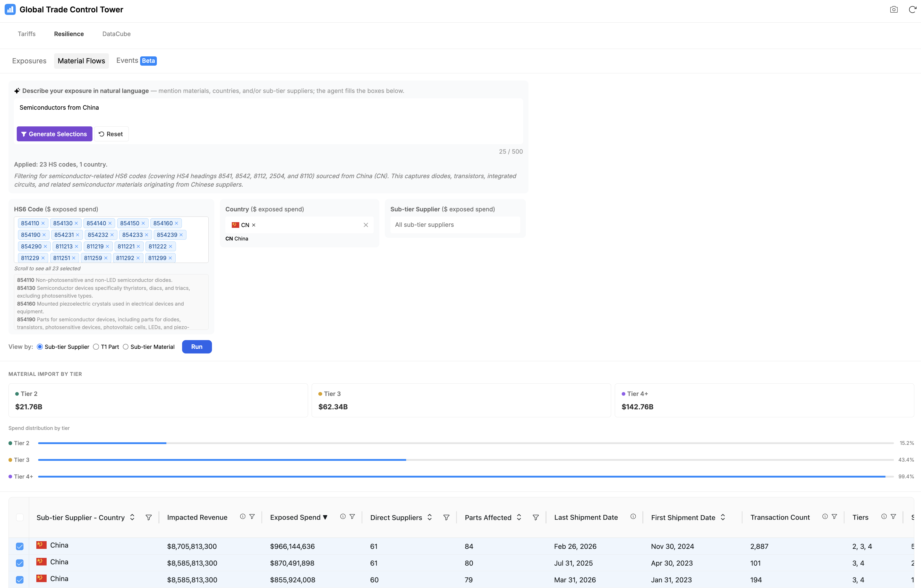921x588 pixels.
Task: Switch to the DataCube tab
Action: pyautogui.click(x=117, y=34)
